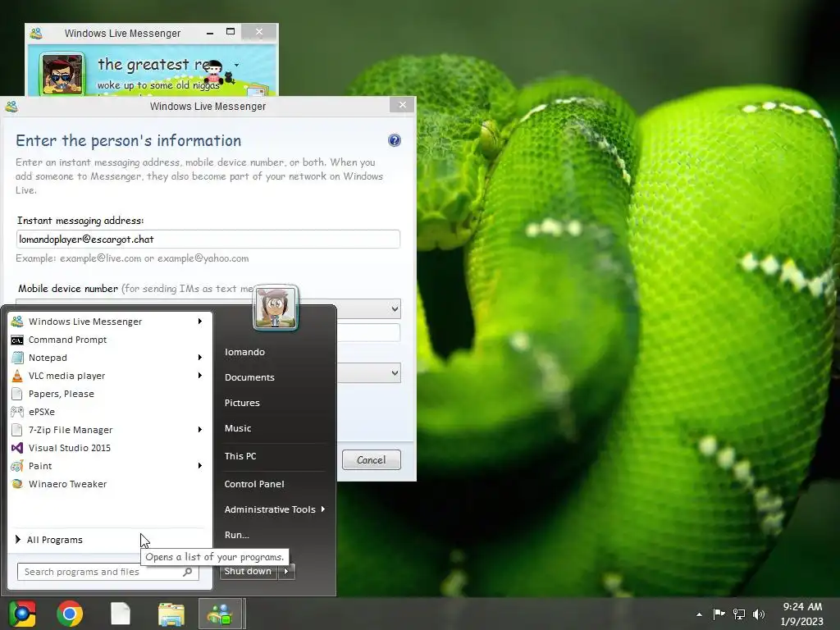Open the blank document taskbar icon
Image resolution: width=840 pixels, height=630 pixels.
pyautogui.click(x=121, y=614)
